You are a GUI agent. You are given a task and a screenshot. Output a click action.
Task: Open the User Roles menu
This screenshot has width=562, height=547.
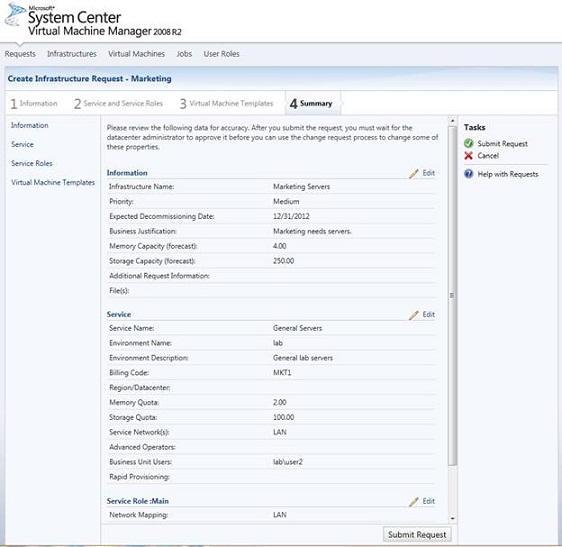point(222,54)
